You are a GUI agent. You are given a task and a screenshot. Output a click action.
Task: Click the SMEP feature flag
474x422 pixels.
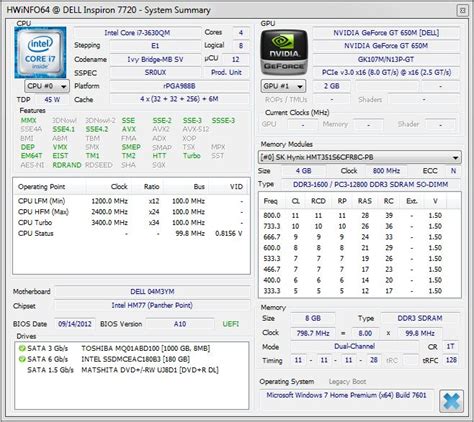point(131,147)
